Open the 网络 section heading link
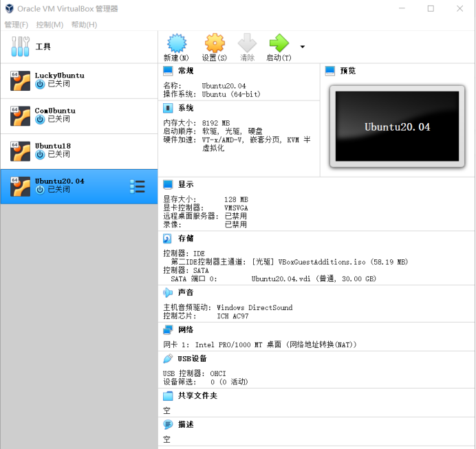The width and height of the screenshot is (476, 449). pyautogui.click(x=186, y=330)
